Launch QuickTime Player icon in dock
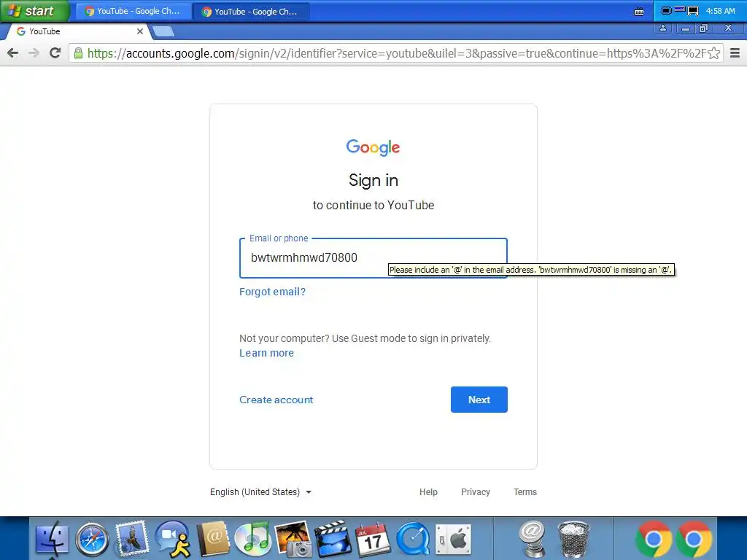The width and height of the screenshot is (747, 560). click(413, 540)
